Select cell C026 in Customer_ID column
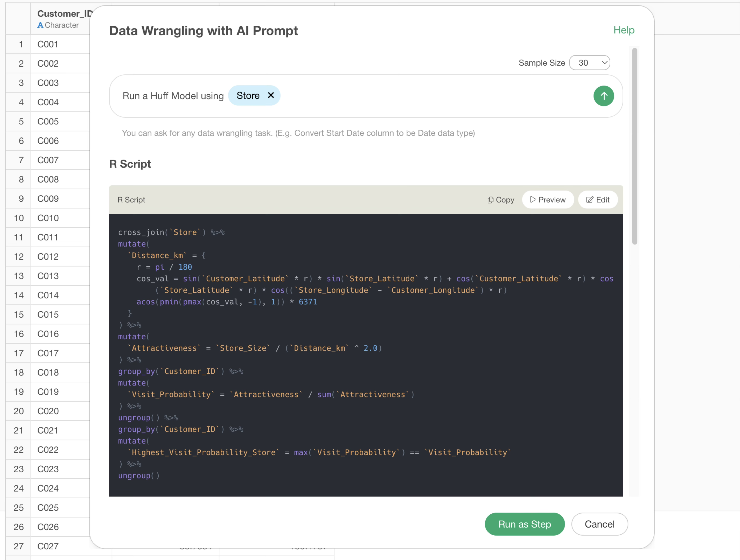The height and width of the screenshot is (560, 740). 48,527
